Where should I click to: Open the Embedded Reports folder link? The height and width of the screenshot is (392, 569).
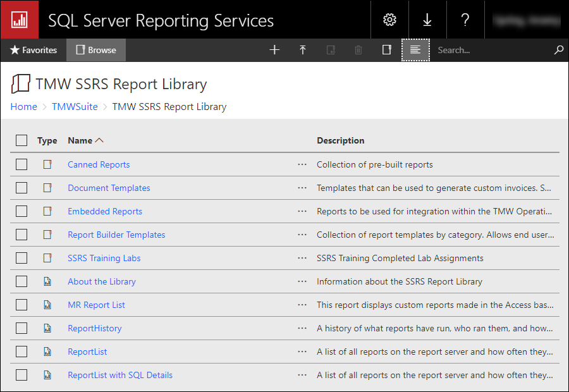(x=105, y=211)
